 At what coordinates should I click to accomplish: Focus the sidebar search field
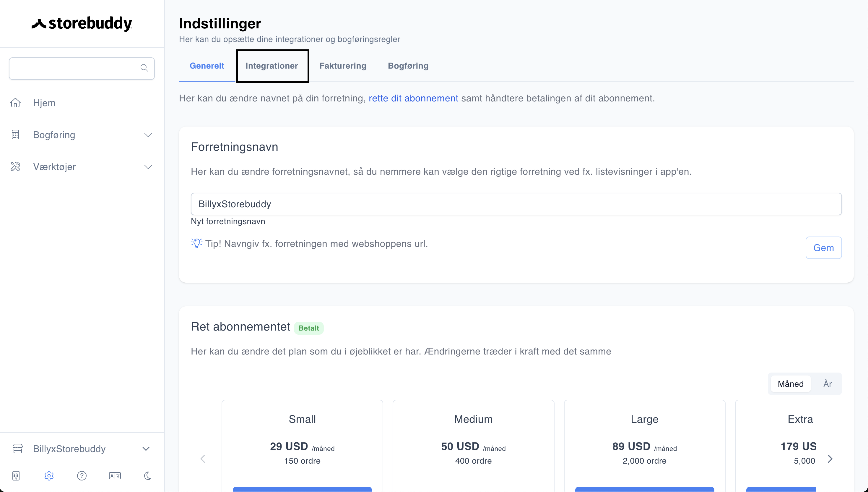pyautogui.click(x=82, y=69)
